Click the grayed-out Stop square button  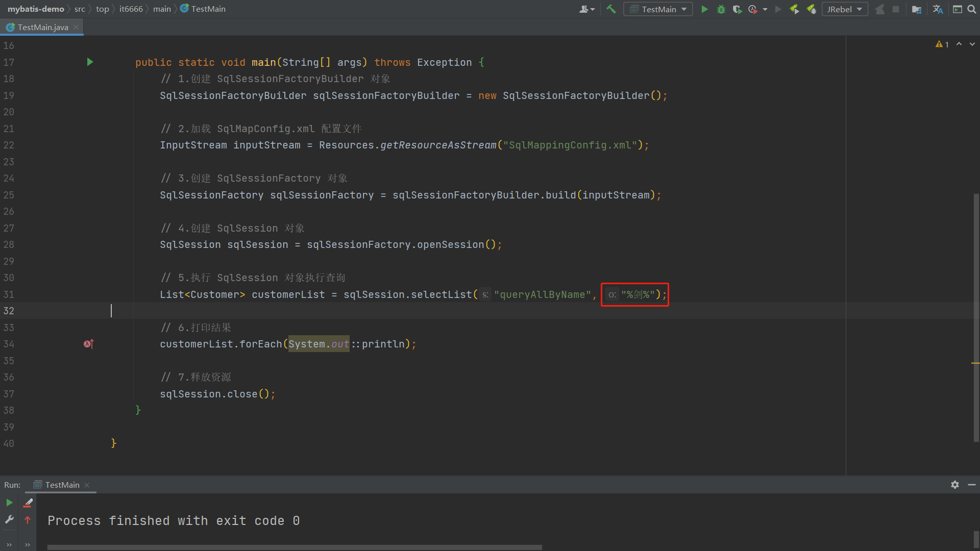896,9
